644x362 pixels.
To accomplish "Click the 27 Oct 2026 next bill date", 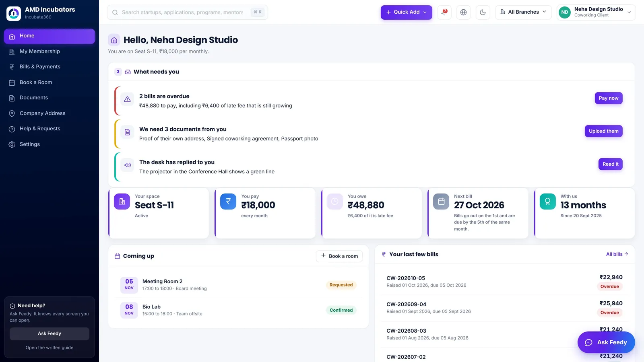I will point(479,205).
